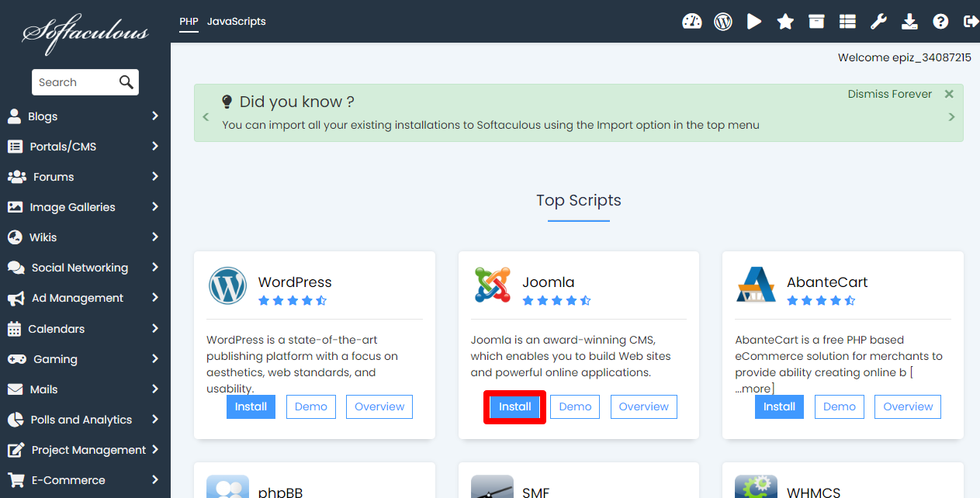Open the control panel dashboard gauge icon
The width and height of the screenshot is (980, 498).
[x=691, y=22]
